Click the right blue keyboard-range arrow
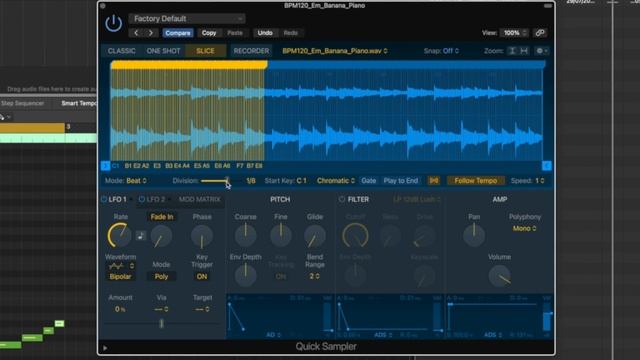Image resolution: width=640 pixels, height=360 pixels. (x=547, y=166)
